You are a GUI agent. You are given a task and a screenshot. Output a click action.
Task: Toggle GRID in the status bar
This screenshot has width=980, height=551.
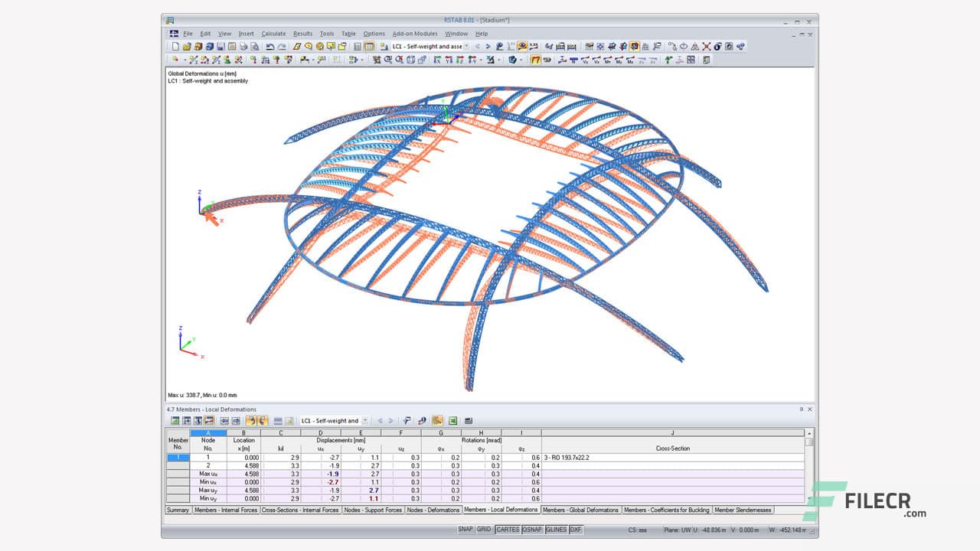tap(484, 530)
